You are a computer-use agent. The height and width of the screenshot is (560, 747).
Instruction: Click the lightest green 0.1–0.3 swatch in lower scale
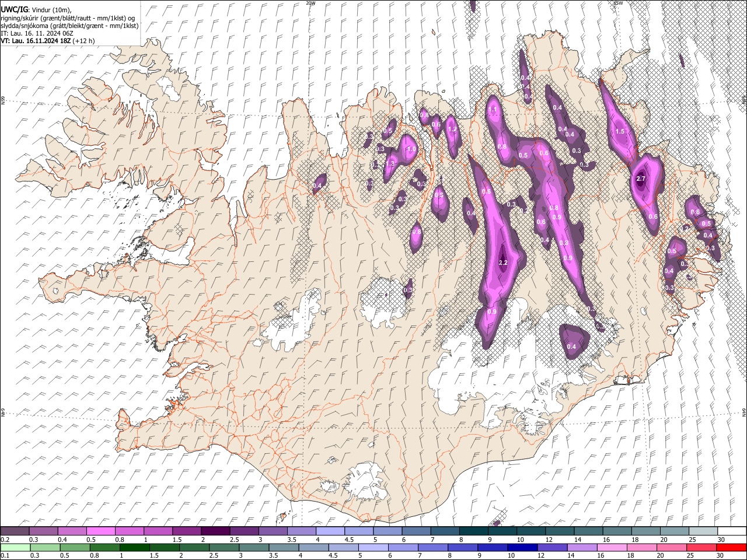(x=15, y=547)
